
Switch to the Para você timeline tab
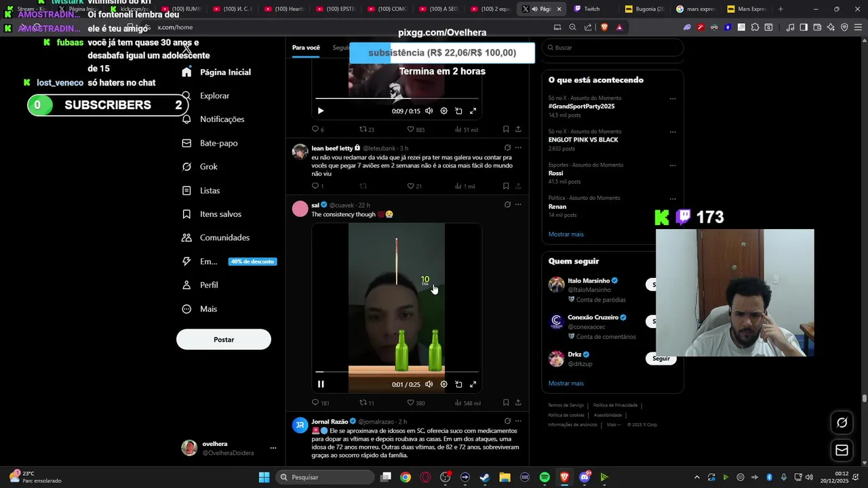point(306,47)
